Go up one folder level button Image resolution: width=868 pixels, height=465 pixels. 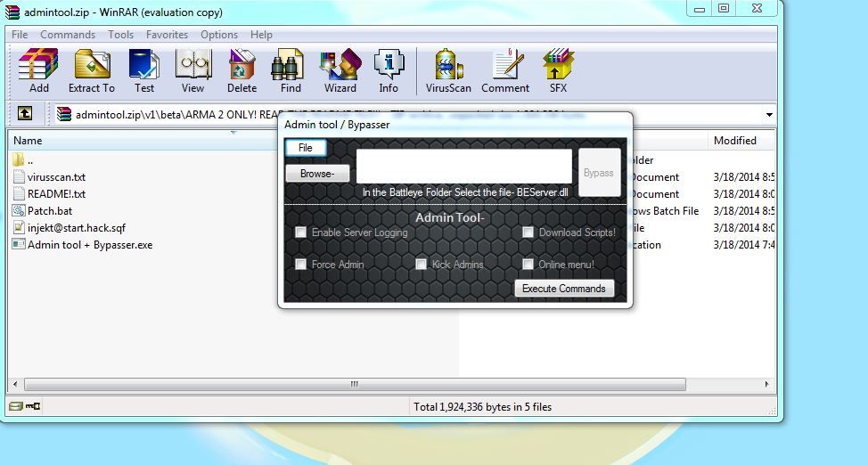point(25,114)
